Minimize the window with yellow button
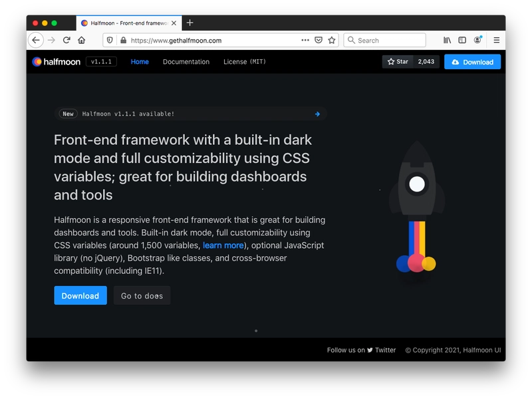 (45, 23)
